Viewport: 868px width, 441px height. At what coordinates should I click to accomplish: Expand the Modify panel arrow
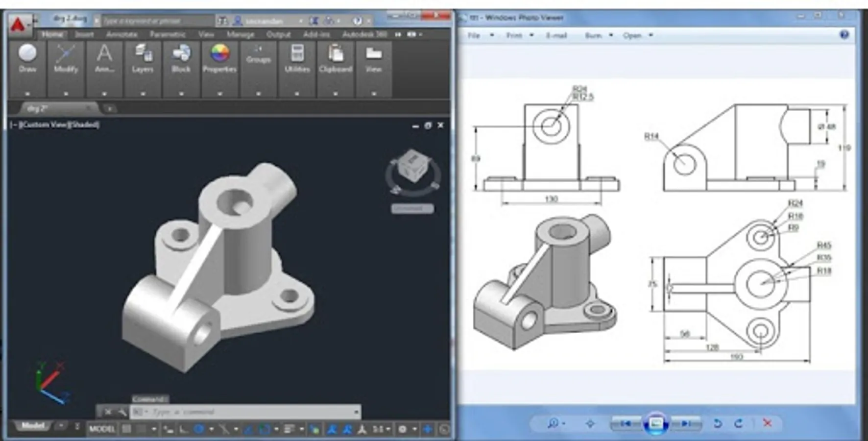[66, 93]
